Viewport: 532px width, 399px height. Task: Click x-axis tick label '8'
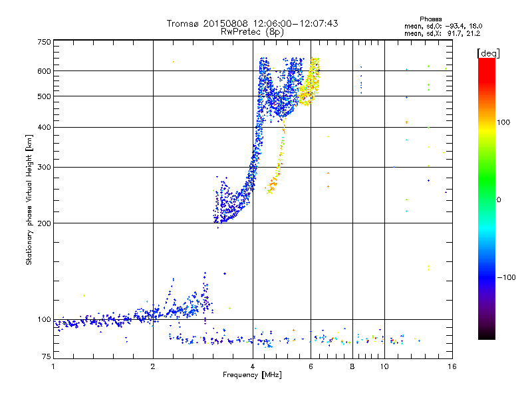click(x=352, y=366)
